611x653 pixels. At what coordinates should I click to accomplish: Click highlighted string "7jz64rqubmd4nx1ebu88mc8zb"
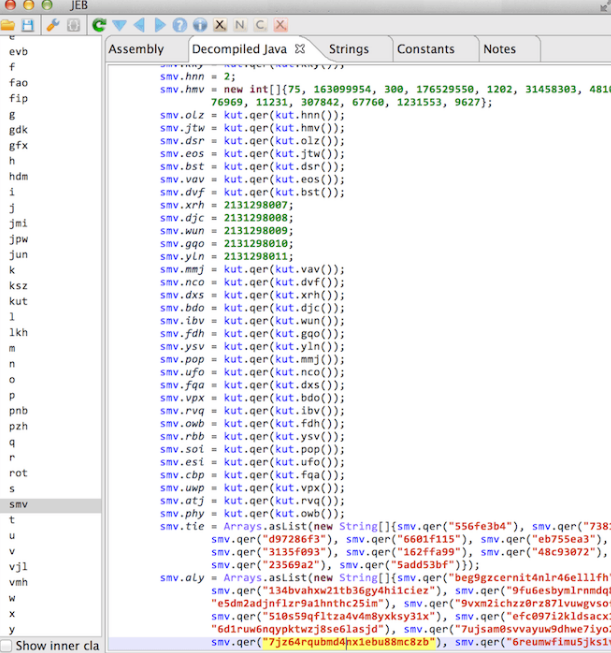tap(349, 643)
